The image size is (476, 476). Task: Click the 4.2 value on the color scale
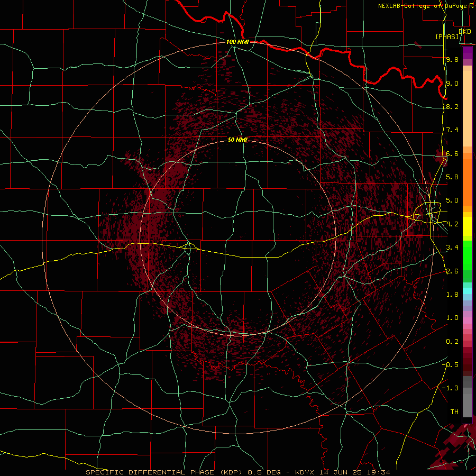coord(452,224)
